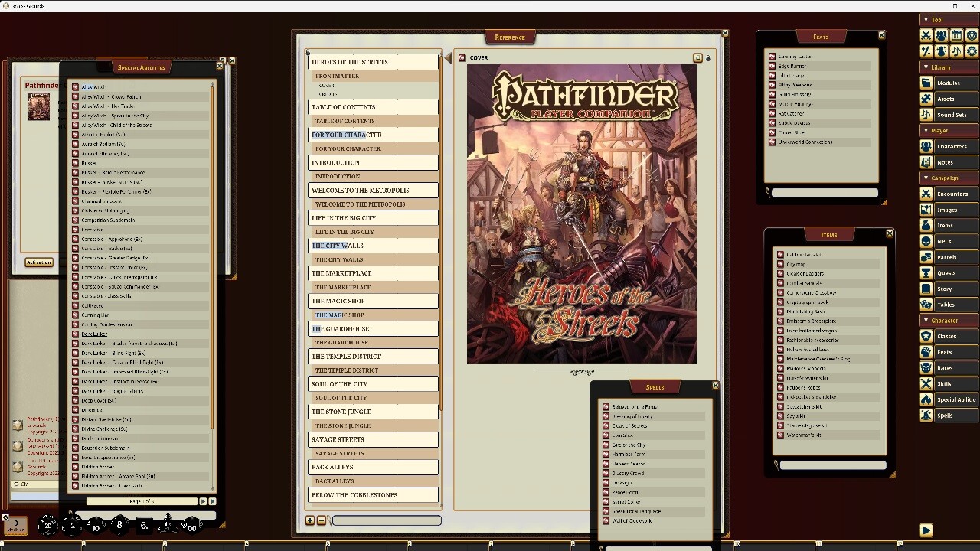980x551 pixels.
Task: Click the zoom-in magnifier in the reference window
Action: 309,520
